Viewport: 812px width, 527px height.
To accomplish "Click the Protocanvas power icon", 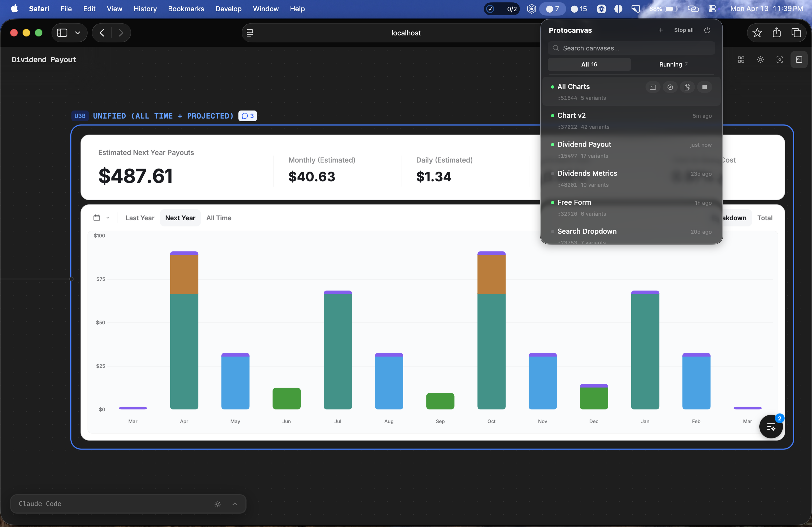I will (707, 30).
